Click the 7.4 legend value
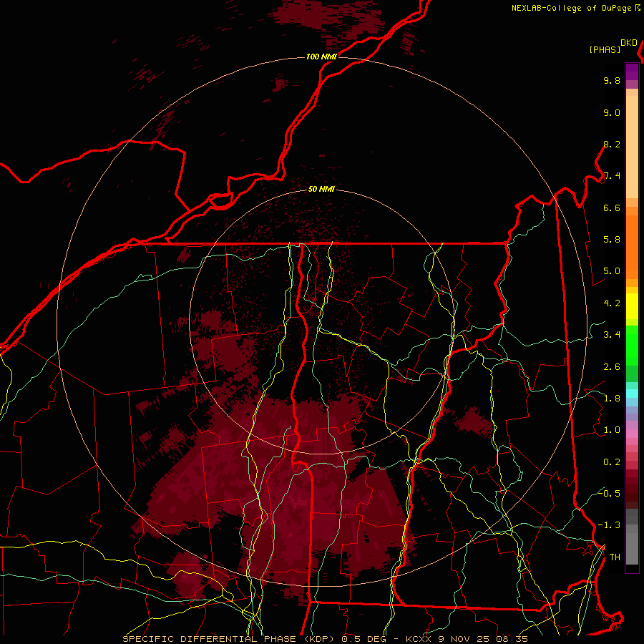Viewport: 644px width, 644px height. click(612, 176)
